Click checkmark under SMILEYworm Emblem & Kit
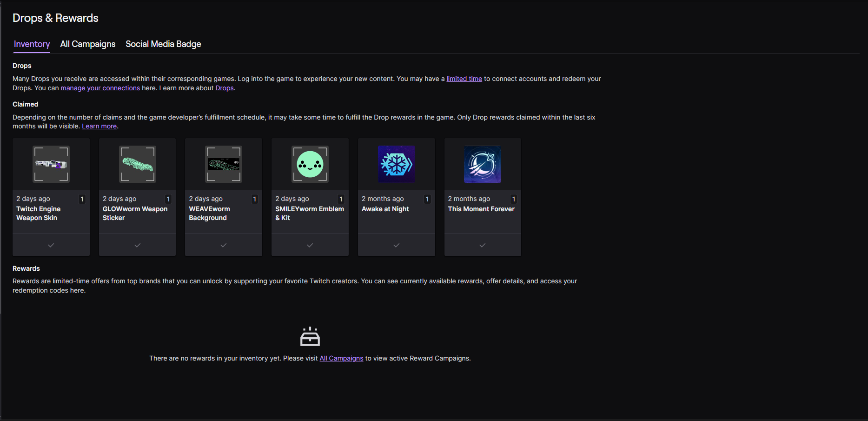 point(310,245)
